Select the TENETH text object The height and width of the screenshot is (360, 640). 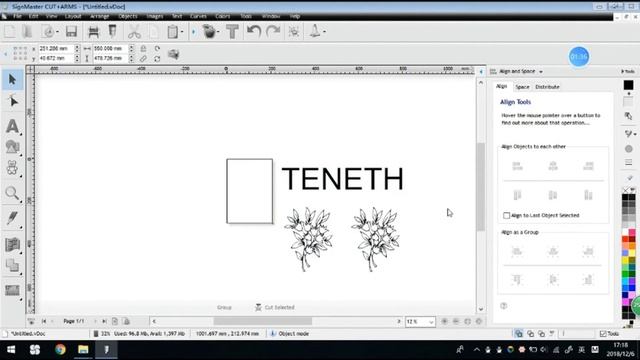point(342,179)
